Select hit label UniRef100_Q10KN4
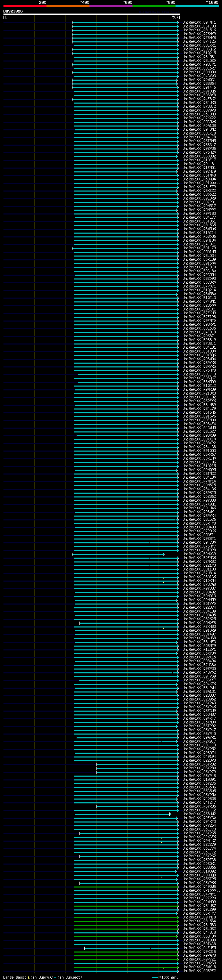 pos(199,581)
